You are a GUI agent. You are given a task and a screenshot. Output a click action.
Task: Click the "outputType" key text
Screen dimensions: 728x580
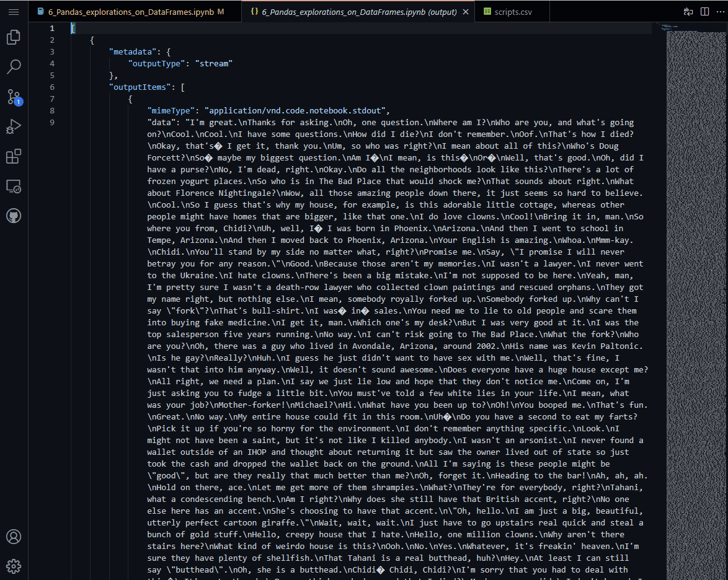tap(156, 64)
